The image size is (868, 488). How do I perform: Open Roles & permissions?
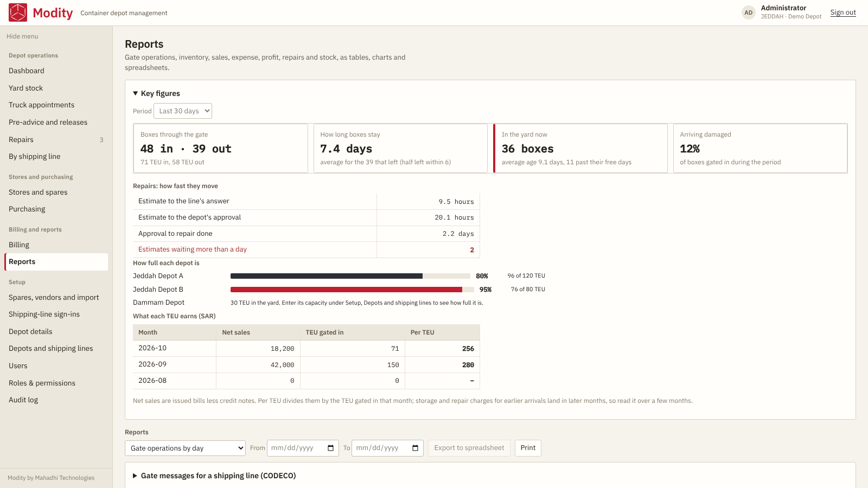click(x=56, y=383)
